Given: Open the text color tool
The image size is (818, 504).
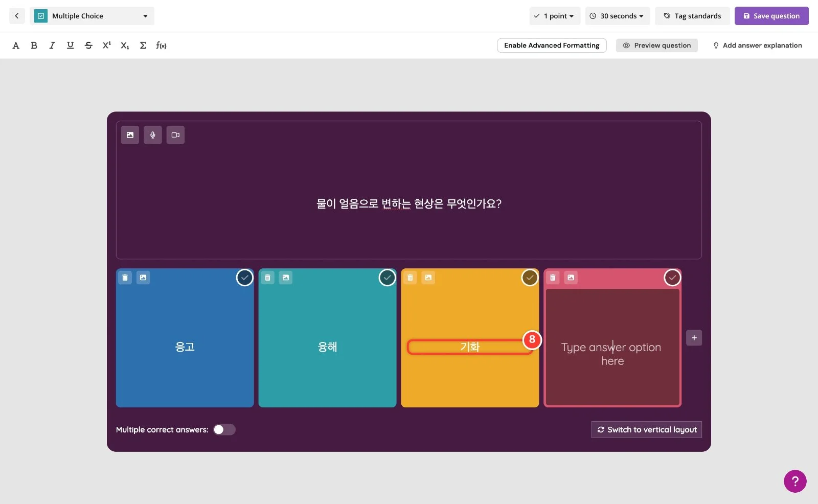Looking at the screenshot, I should 16,45.
